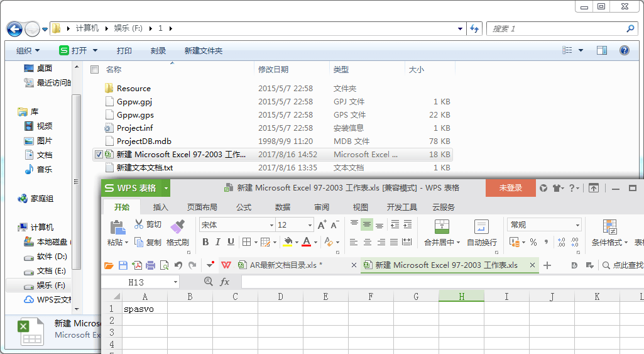Open the AR最新文档目录.xls document tab

pyautogui.click(x=286, y=265)
